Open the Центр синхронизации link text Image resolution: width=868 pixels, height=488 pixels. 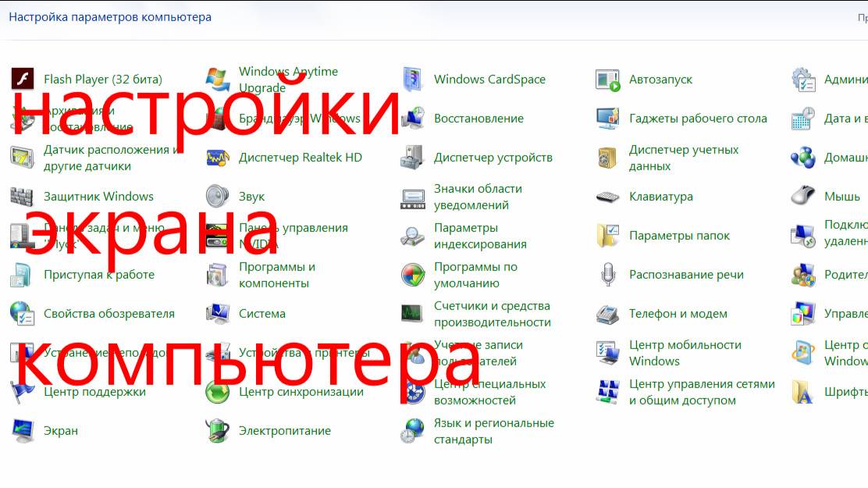point(301,392)
